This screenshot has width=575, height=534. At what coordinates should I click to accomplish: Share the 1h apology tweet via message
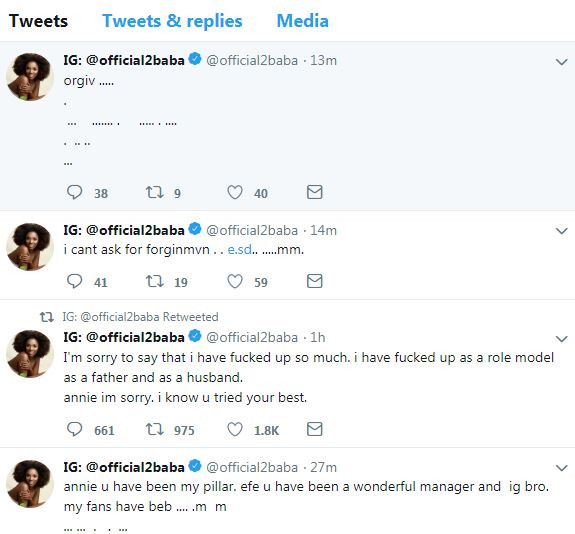point(314,429)
